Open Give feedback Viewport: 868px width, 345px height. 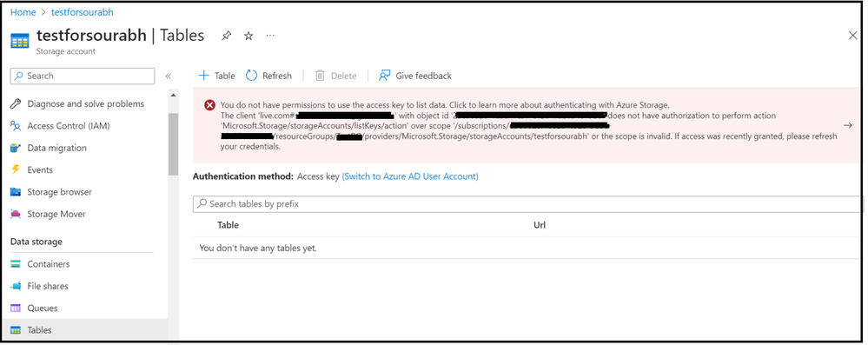(x=415, y=76)
